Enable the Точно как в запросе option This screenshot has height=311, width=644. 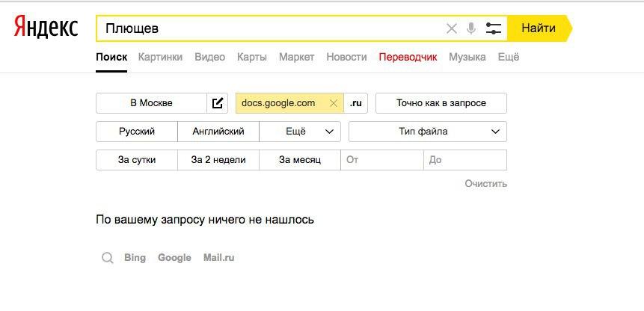pyautogui.click(x=441, y=103)
